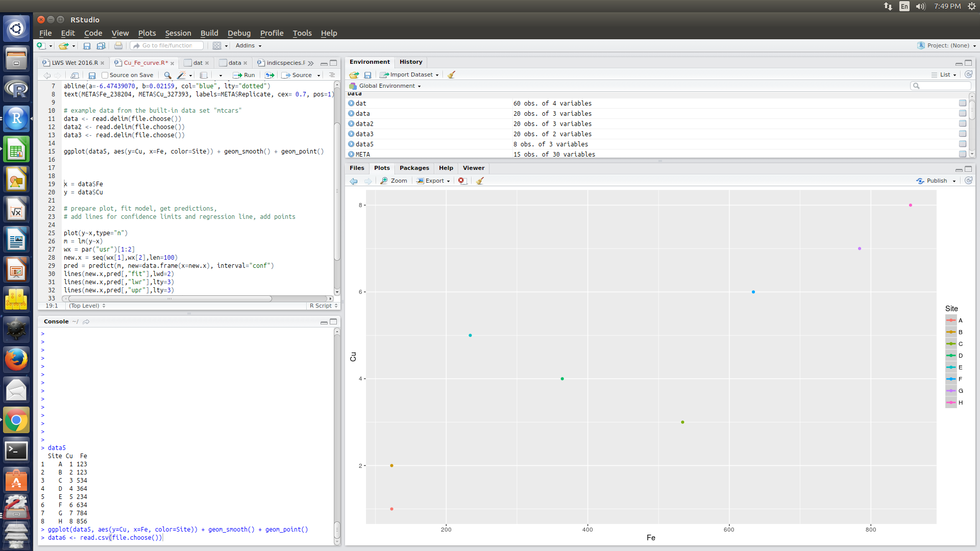The image size is (980, 551).
Task: Remove current plot with red X icon
Action: tap(461, 181)
